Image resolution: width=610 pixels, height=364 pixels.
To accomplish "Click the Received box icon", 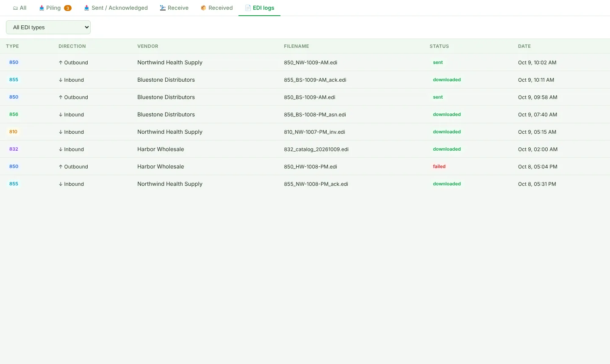I will 203,8.
